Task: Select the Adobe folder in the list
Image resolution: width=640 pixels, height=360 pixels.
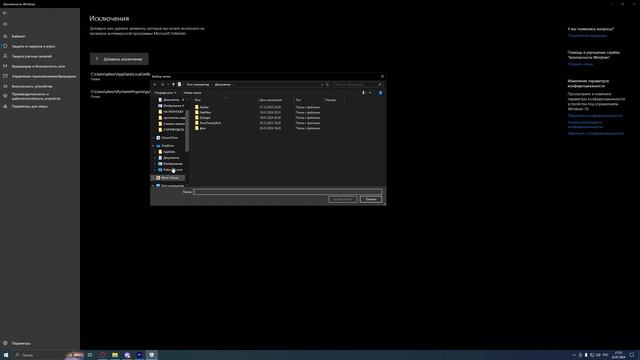Action: coord(202,107)
